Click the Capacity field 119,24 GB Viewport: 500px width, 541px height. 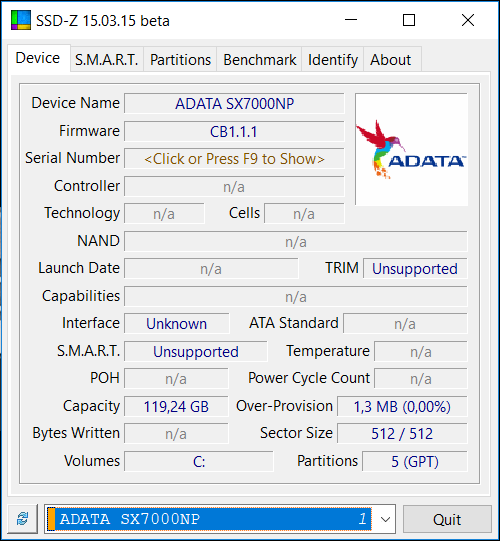pyautogui.click(x=176, y=406)
